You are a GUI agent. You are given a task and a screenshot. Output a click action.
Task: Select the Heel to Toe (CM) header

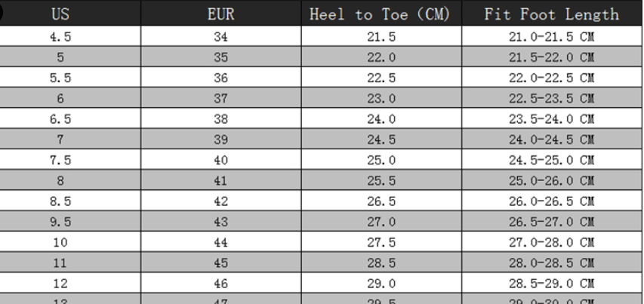click(381, 14)
